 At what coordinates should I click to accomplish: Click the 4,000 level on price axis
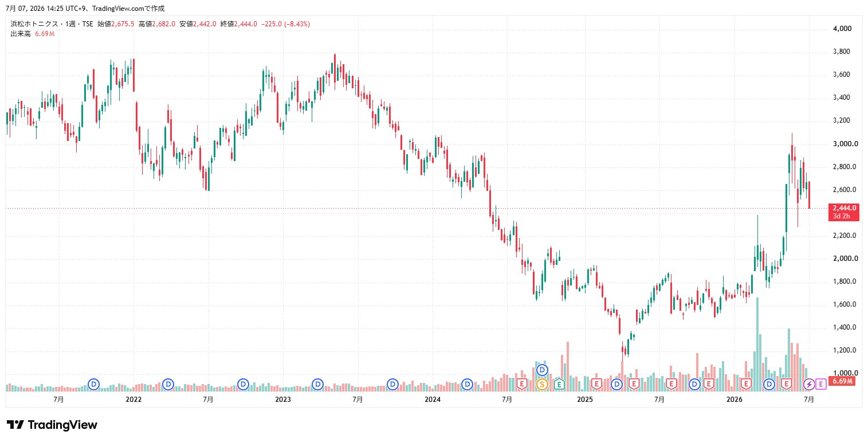(x=842, y=29)
